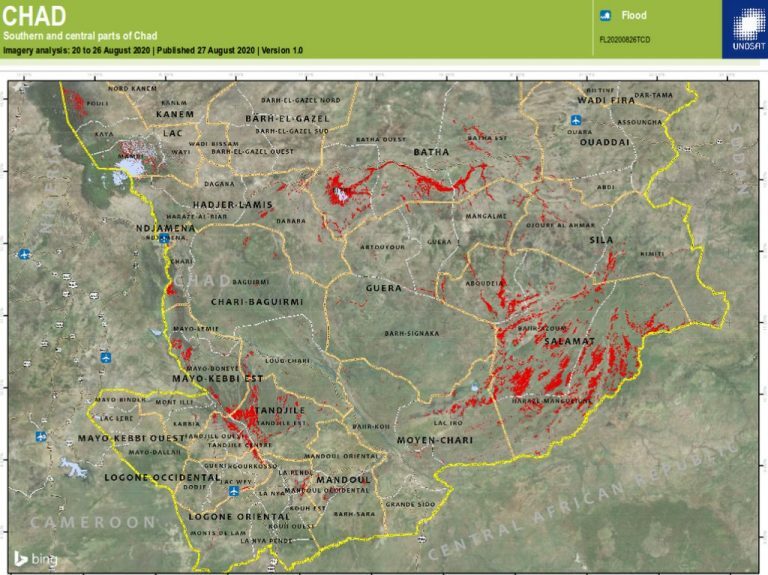
Task: Click the CHARI-BAGUIRMI region label
Action: click(257, 302)
